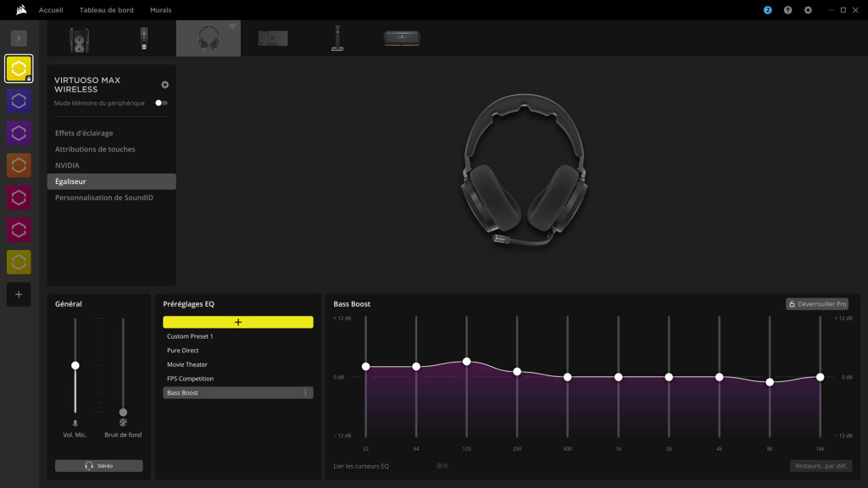The image size is (868, 488).
Task: Open Bass Boost preset three-dot menu
Action: (305, 393)
